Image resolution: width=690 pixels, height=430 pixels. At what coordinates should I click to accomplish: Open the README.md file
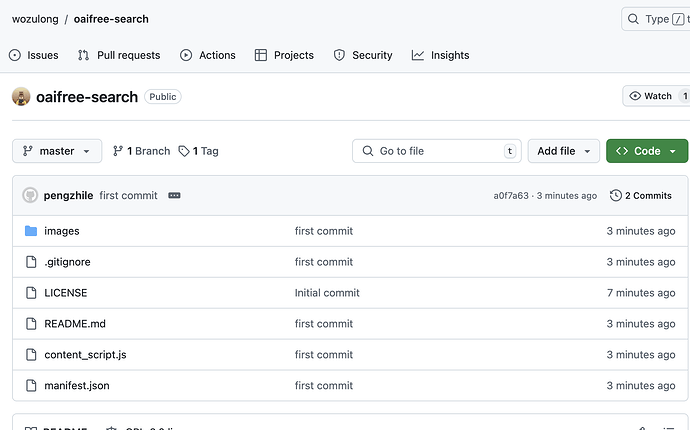tap(75, 323)
